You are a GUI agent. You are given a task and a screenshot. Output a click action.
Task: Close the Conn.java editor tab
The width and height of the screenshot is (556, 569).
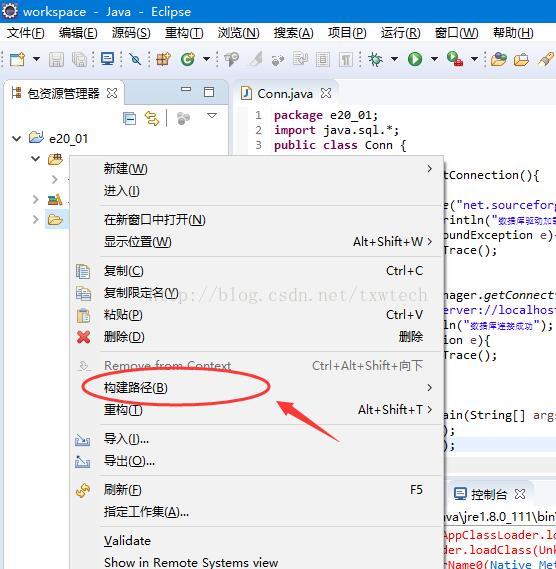click(x=326, y=93)
